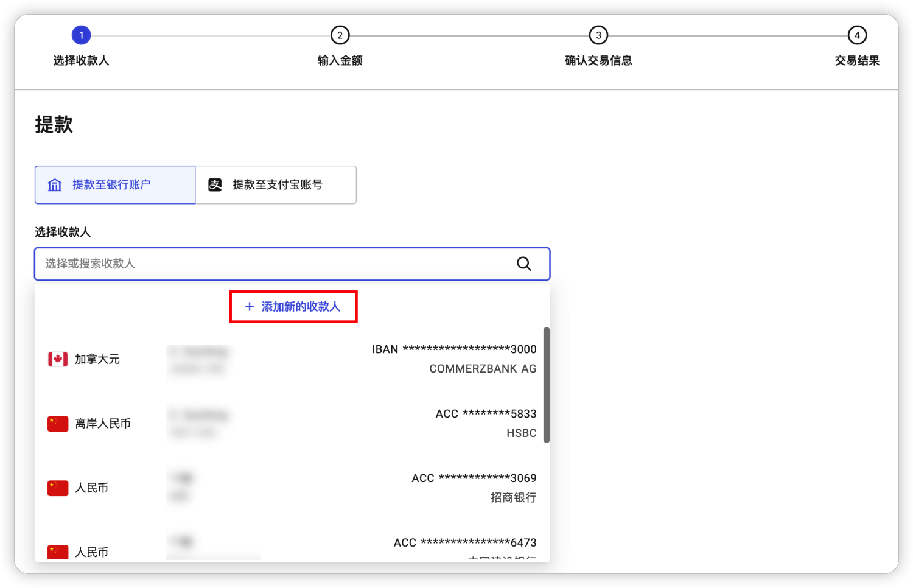
Task: Choose the 人民币 account ending 6473
Action: click(x=292, y=548)
